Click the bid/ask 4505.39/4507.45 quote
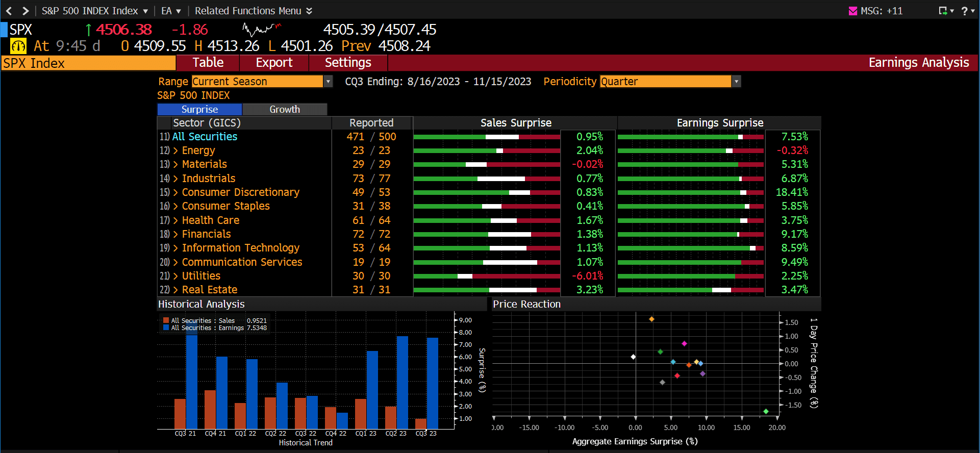The image size is (980, 453). pos(380,30)
